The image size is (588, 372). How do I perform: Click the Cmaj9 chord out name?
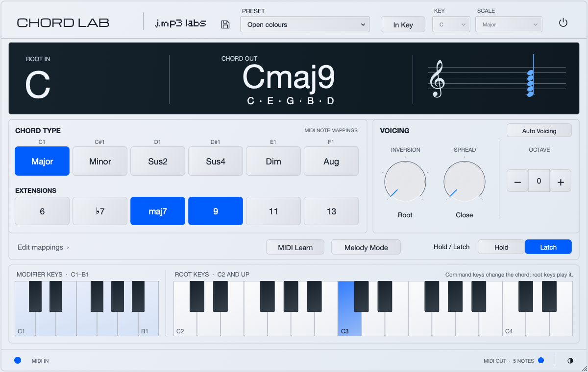289,78
